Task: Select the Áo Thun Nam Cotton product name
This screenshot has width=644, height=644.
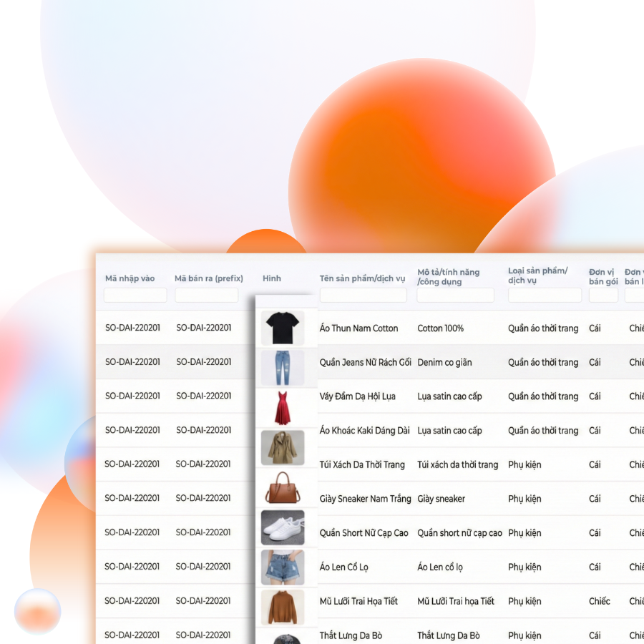Action: (358, 328)
